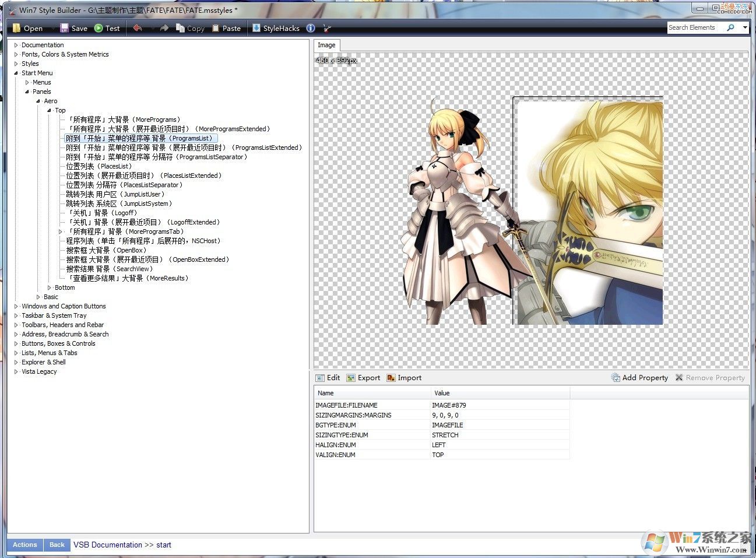Expand the Styles tree node

click(x=16, y=63)
